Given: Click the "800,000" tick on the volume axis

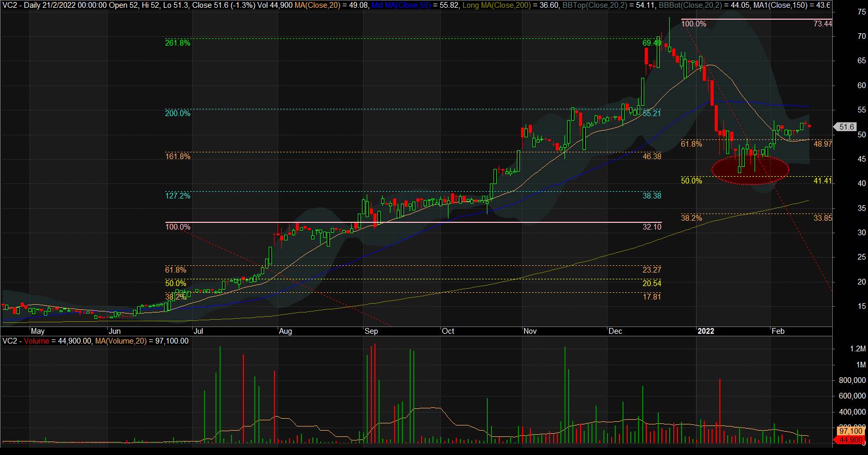Looking at the screenshot, I should tap(852, 380).
